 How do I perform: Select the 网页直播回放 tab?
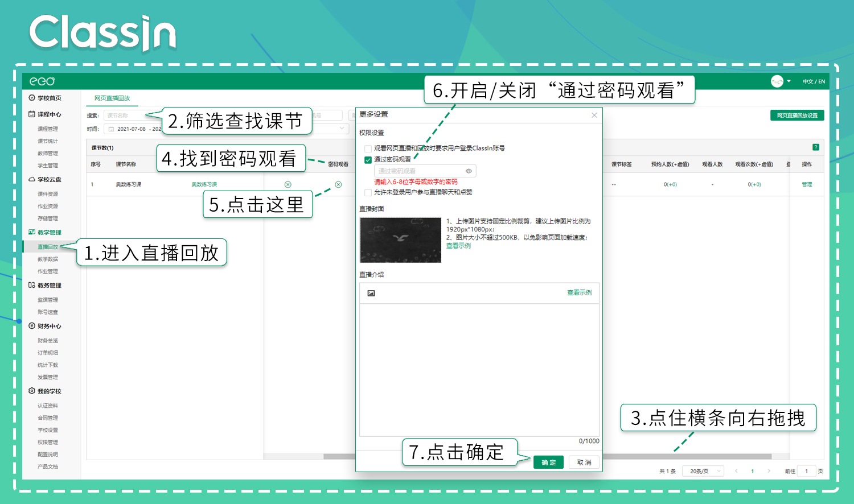pyautogui.click(x=112, y=98)
